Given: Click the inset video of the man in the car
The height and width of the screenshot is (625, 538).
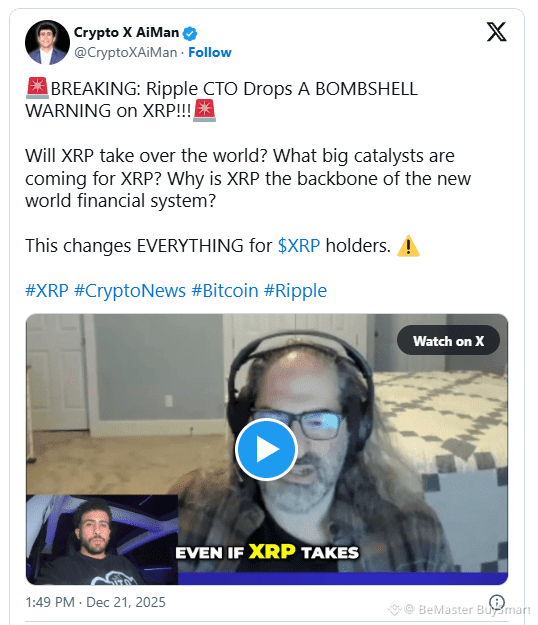Looking at the screenshot, I should coord(102,540).
